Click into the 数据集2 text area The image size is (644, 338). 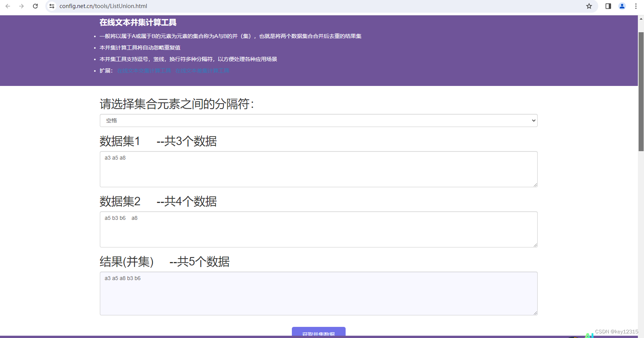(x=318, y=229)
